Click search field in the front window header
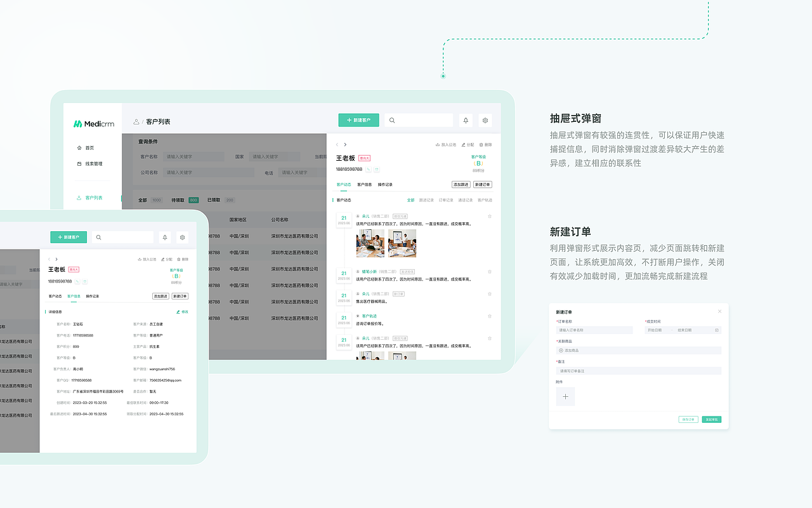 click(x=123, y=237)
